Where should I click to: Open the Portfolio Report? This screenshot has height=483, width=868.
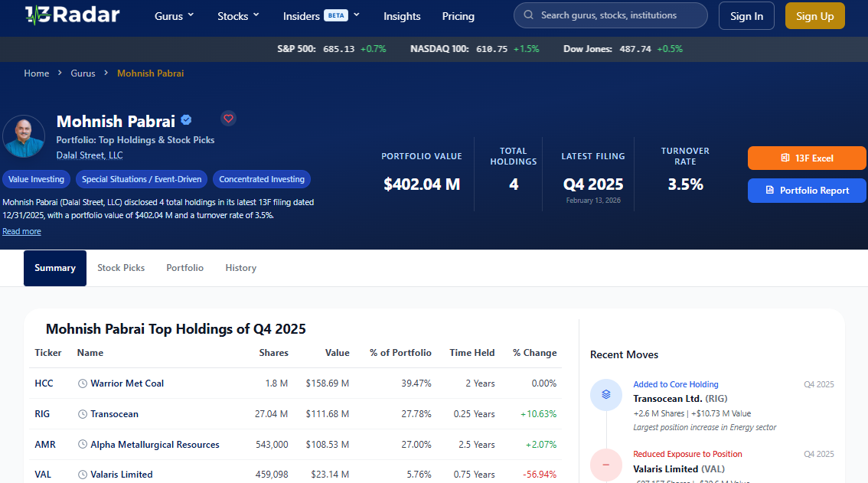click(x=807, y=191)
